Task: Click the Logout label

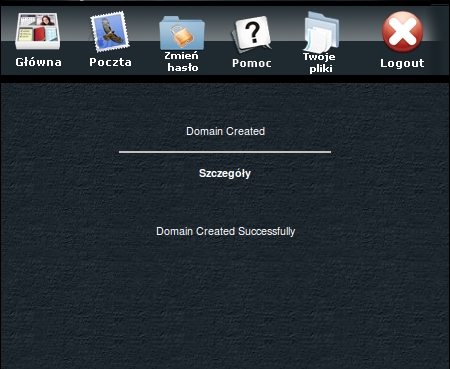Action: pyautogui.click(x=402, y=63)
